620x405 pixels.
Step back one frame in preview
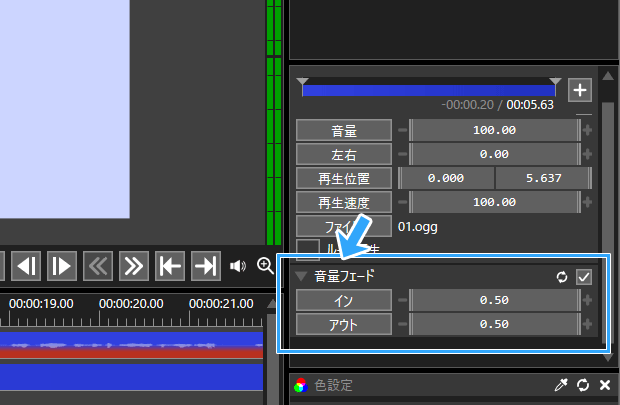click(x=26, y=266)
